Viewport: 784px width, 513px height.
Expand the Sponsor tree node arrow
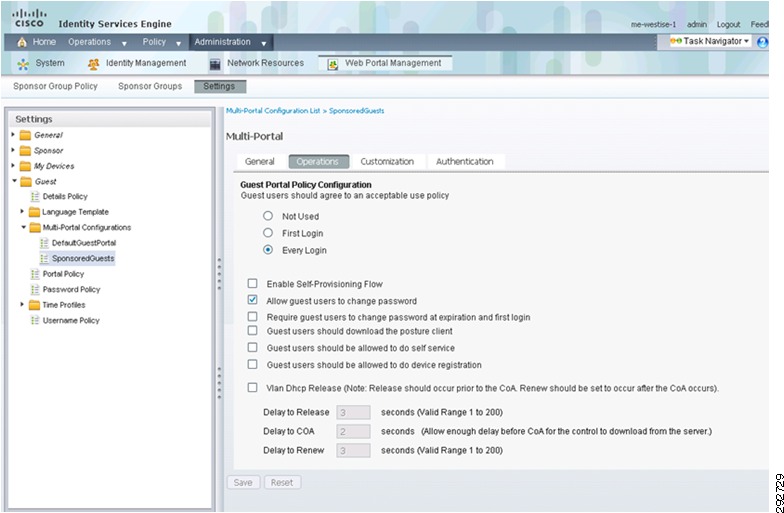(x=13, y=150)
